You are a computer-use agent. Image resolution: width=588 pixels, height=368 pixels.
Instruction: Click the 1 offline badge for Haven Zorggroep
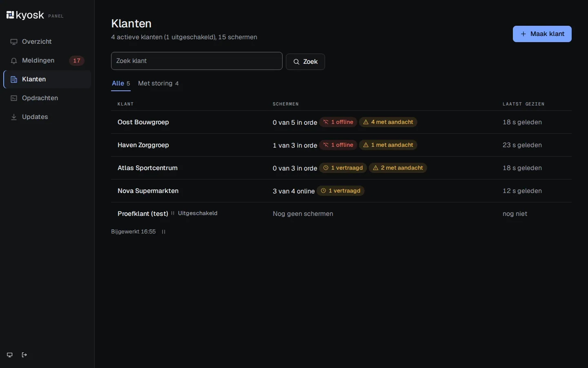339,145
